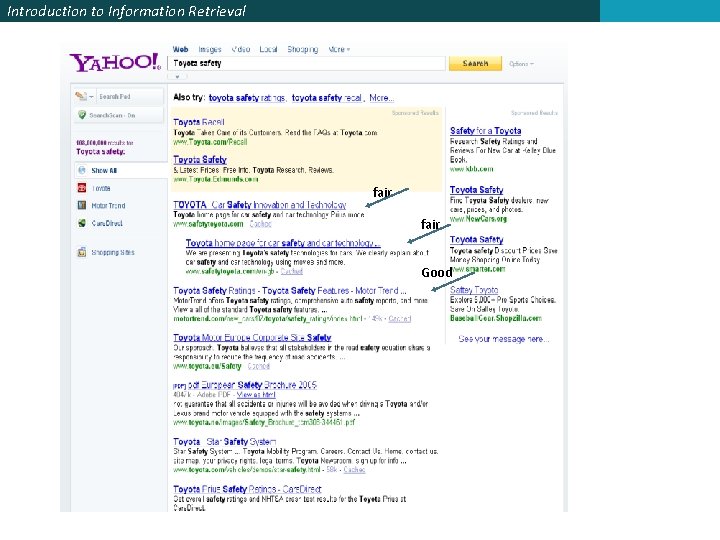Screen dimensions: 720x540
Task: Open TOYOTA Car Safety Innovation and Technology
Action: [x=259, y=205]
